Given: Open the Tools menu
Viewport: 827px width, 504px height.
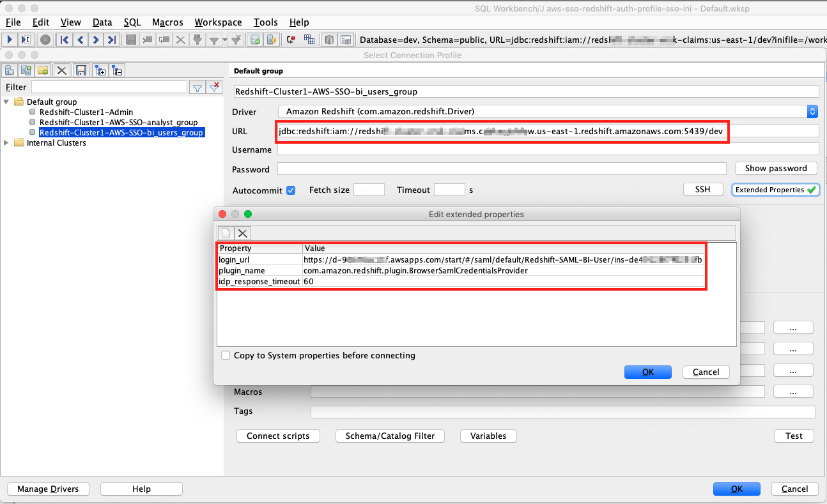Looking at the screenshot, I should (x=266, y=22).
